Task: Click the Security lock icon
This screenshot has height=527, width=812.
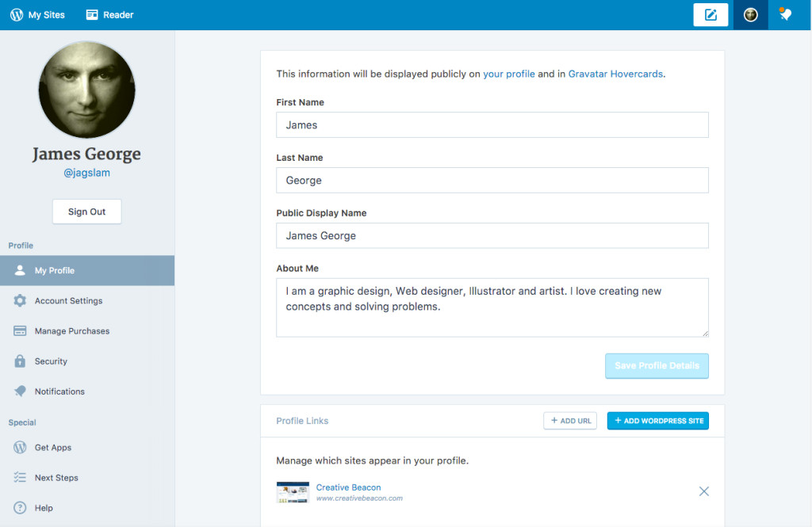Action: click(20, 361)
